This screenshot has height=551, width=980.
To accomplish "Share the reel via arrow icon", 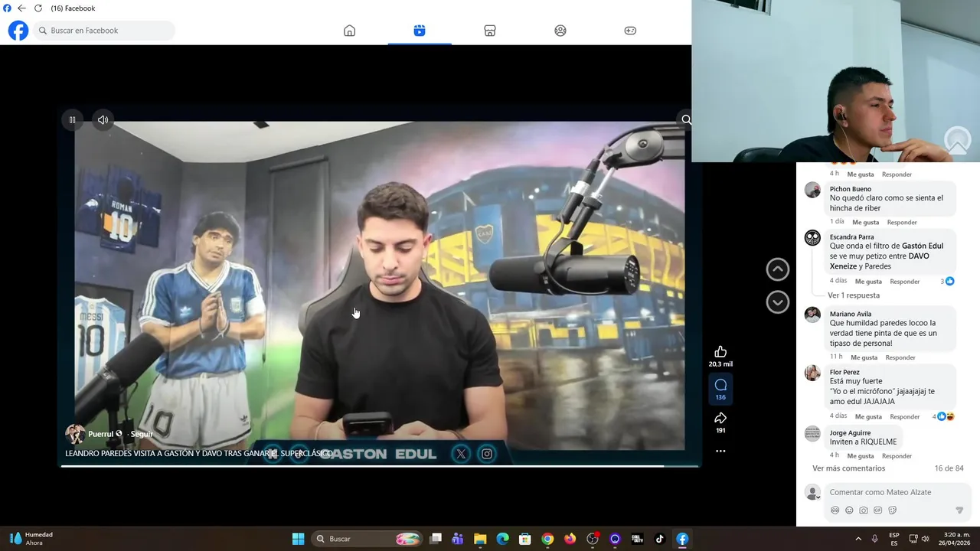I will pos(720,419).
